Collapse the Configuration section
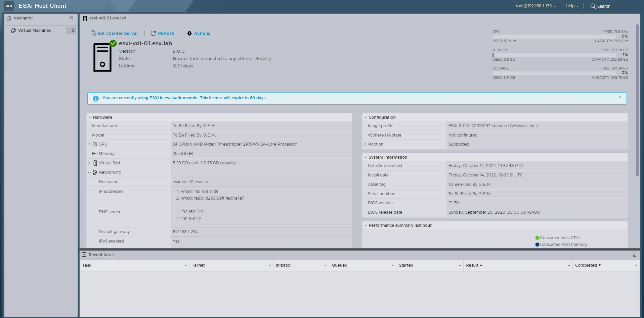The width and height of the screenshot is (644, 318). 366,117
